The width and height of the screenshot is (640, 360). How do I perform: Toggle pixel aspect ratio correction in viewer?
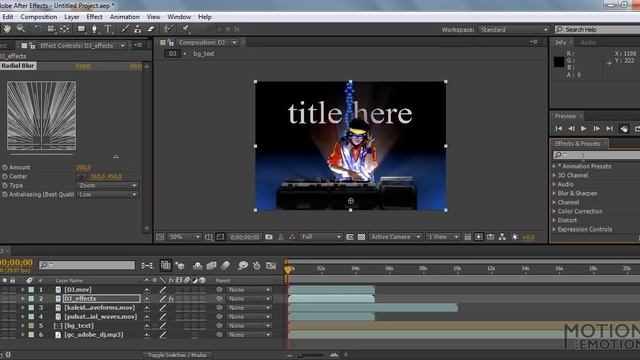pyautogui.click(x=467, y=237)
